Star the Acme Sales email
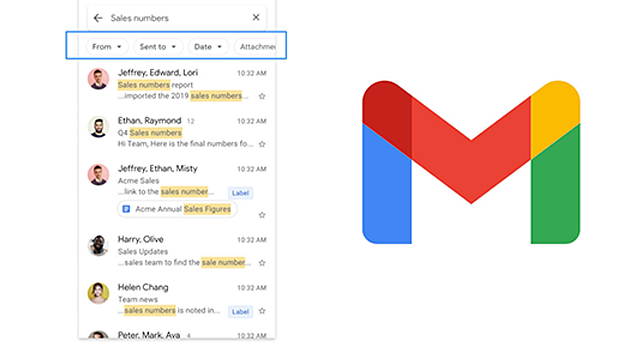This screenshot has width=627, height=360. [262, 215]
